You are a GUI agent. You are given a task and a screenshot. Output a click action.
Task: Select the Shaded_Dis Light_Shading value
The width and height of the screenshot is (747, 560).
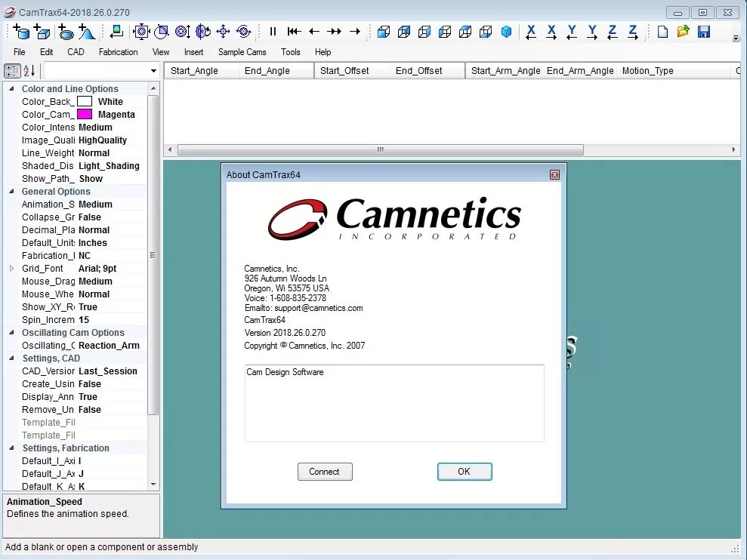click(x=109, y=166)
